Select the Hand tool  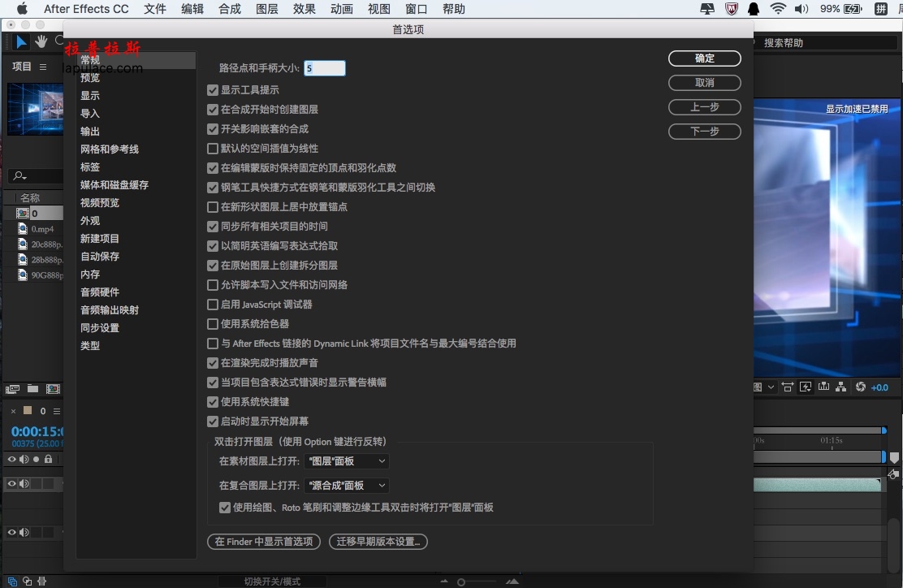tap(41, 41)
